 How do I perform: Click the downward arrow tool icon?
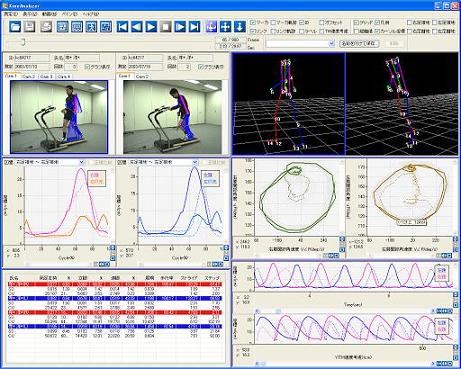pyautogui.click(x=240, y=27)
